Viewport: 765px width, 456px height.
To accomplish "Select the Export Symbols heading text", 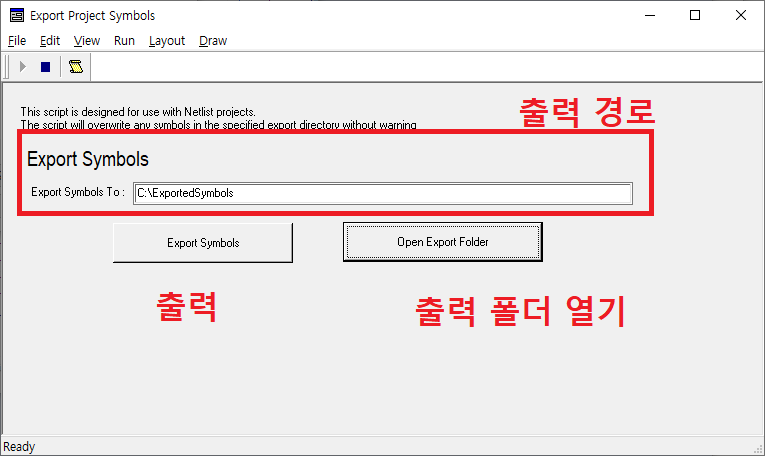I will 88,159.
